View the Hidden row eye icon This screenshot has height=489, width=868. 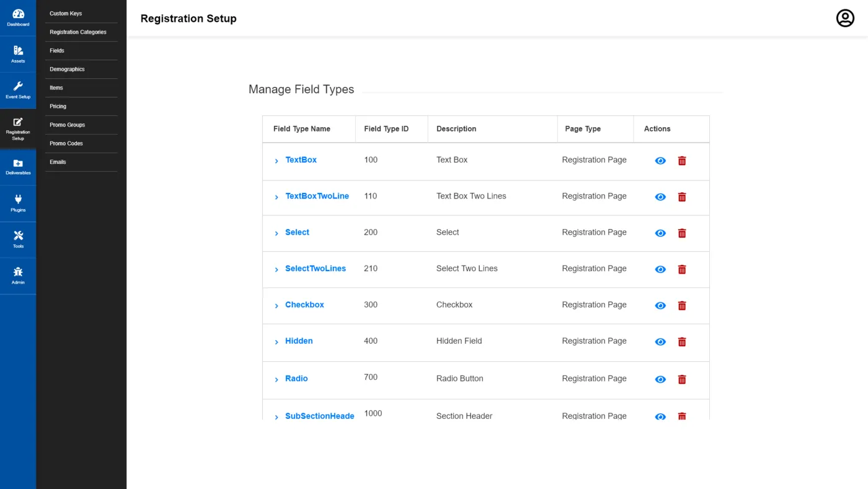click(x=660, y=342)
